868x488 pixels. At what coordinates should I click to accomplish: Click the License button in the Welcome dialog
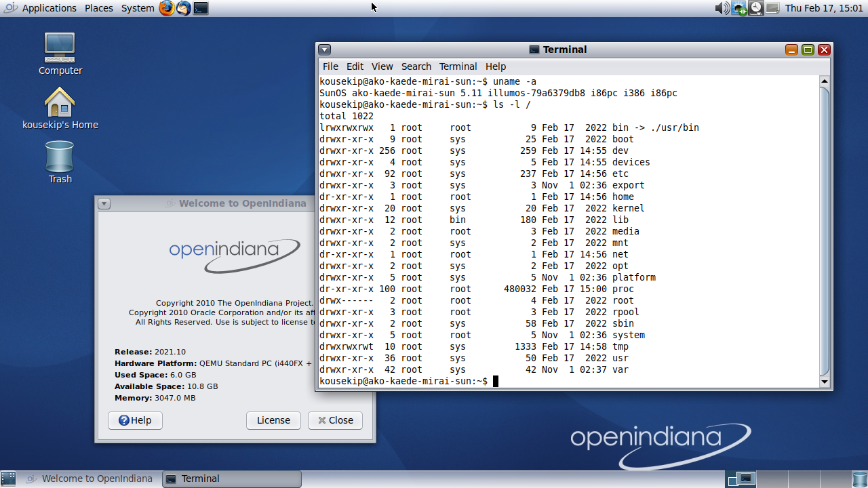pyautogui.click(x=273, y=420)
